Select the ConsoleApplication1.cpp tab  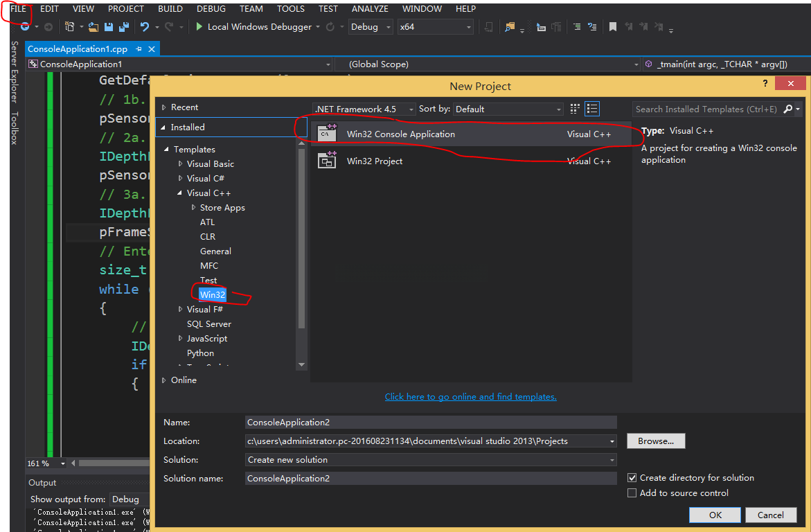pyautogui.click(x=78, y=49)
